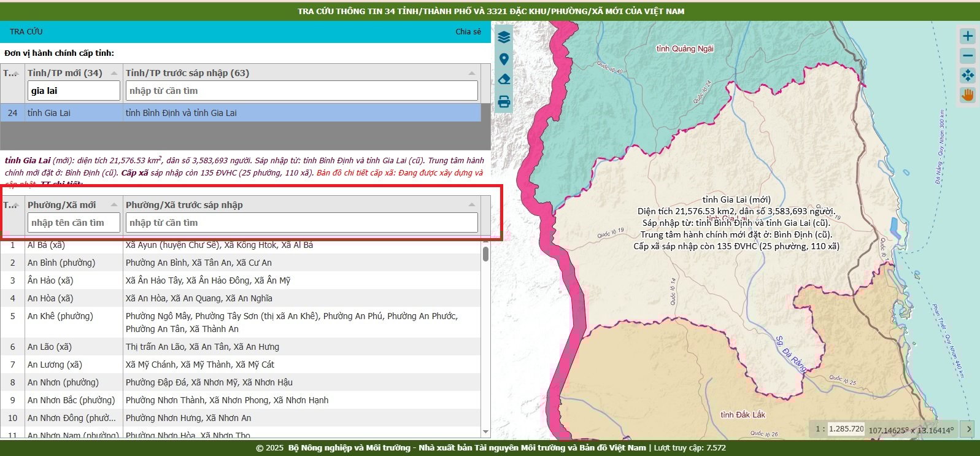Select row An Lương (xã)

click(241, 365)
